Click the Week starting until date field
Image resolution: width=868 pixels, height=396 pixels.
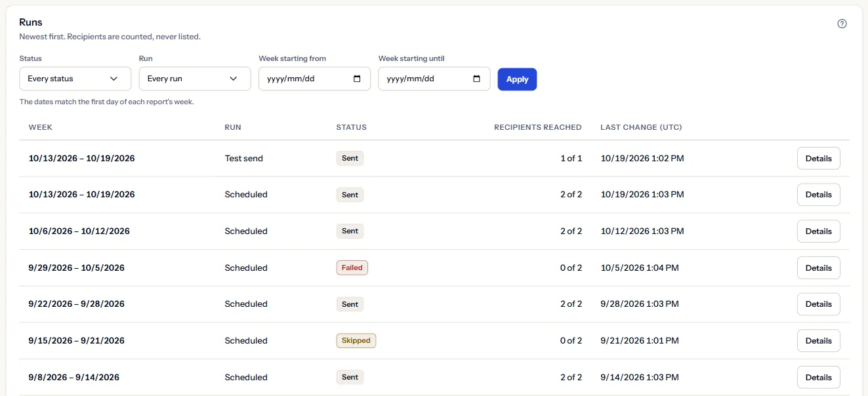(x=434, y=79)
